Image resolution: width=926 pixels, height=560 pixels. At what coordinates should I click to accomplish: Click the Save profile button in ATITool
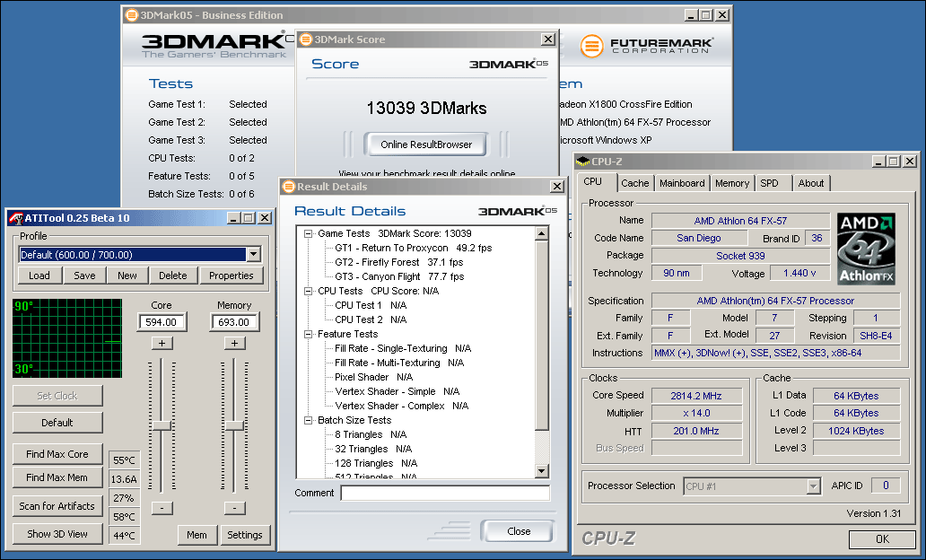pos(84,276)
